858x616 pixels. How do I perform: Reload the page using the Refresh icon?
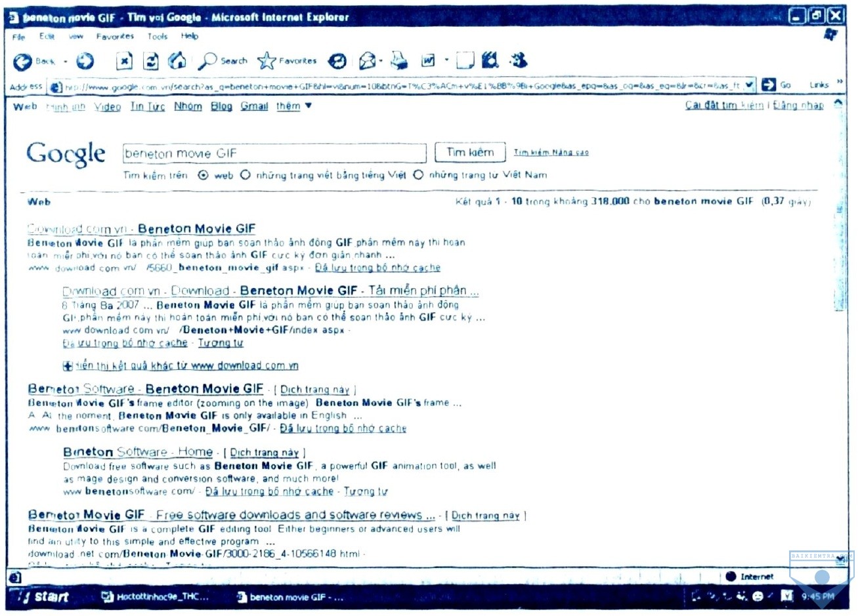click(151, 61)
